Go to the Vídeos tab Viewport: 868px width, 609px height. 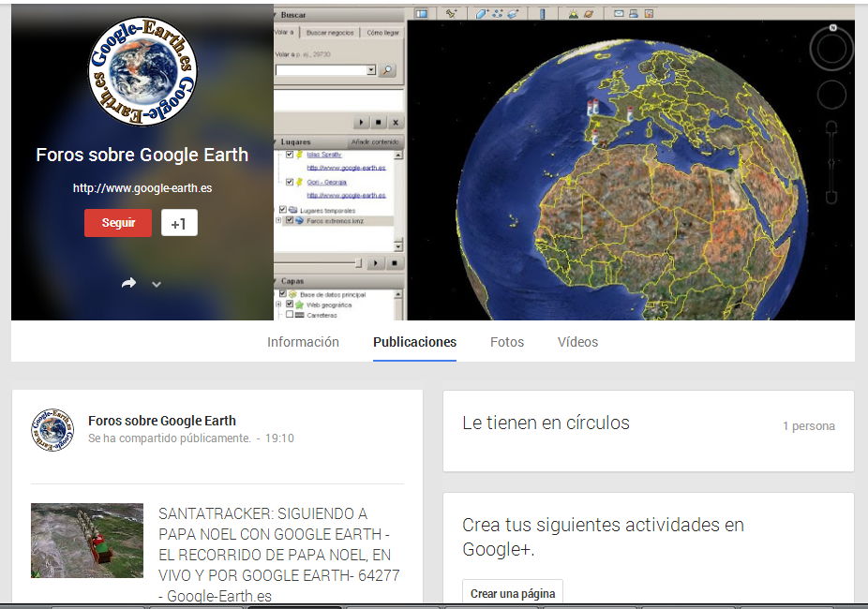(577, 342)
